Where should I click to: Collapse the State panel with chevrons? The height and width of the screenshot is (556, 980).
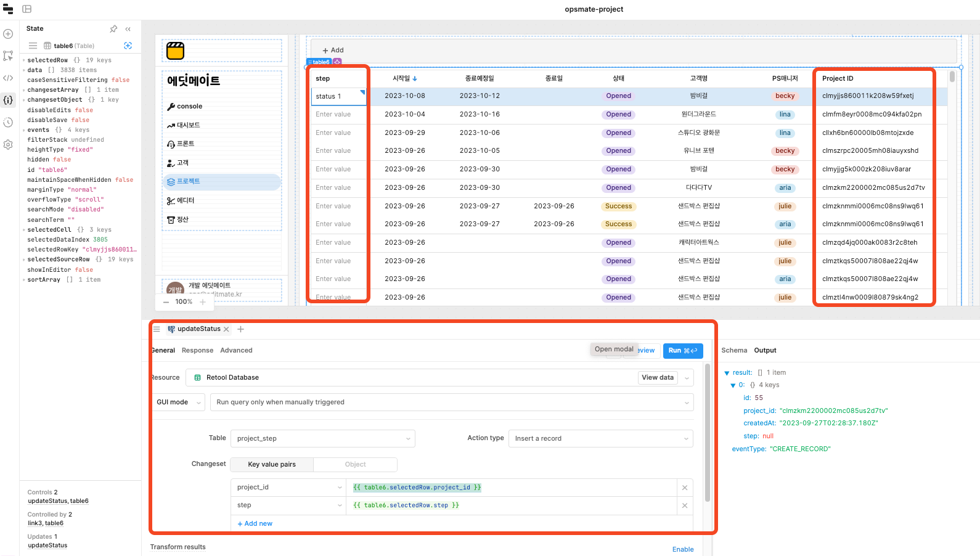click(128, 29)
